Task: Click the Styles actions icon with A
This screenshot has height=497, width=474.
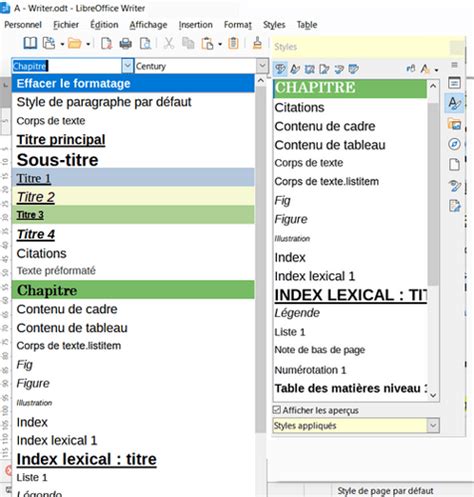Action: 425,69
